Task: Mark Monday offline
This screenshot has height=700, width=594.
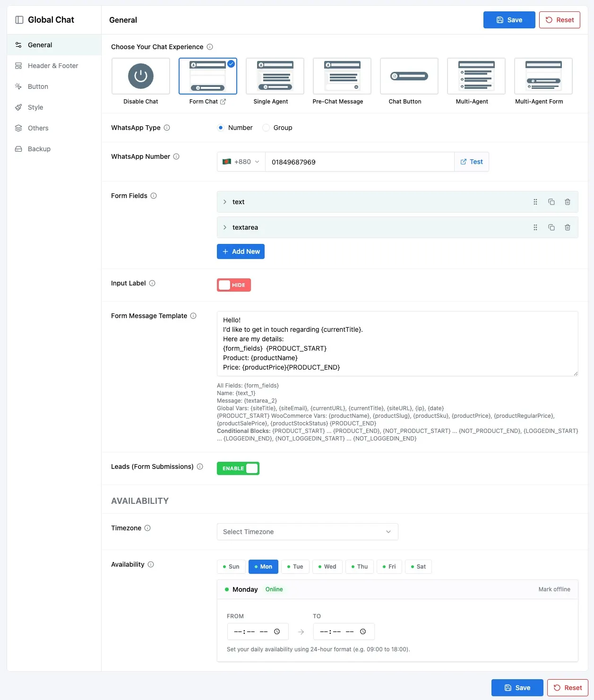Action: pos(554,589)
